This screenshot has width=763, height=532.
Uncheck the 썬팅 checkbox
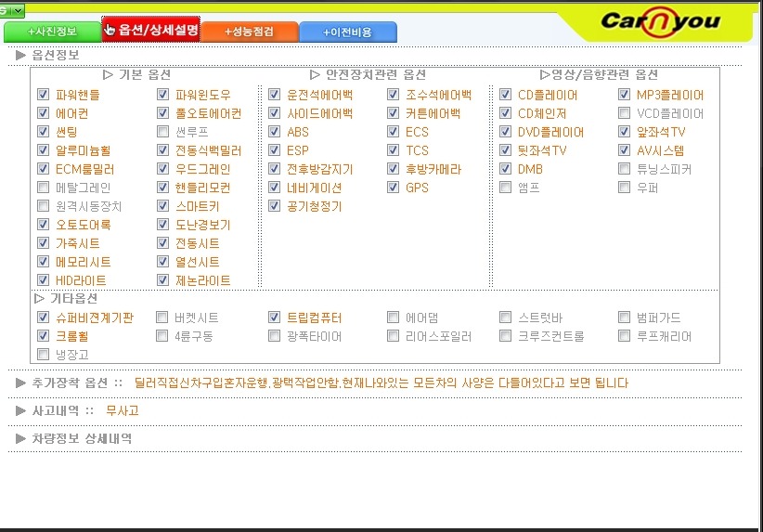(x=44, y=132)
